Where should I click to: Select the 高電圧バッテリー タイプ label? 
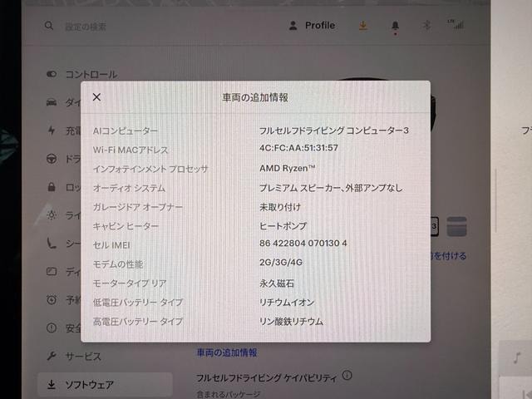(138, 322)
